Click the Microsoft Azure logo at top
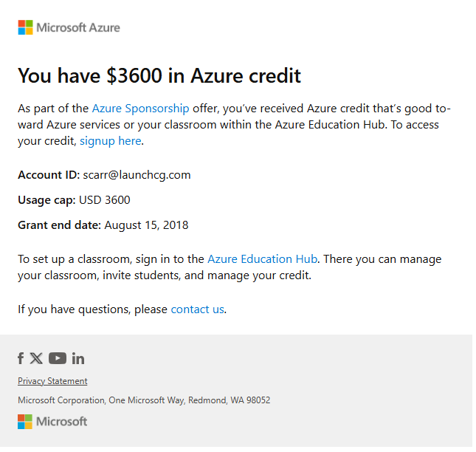This screenshot has width=476, height=452. coord(69,27)
